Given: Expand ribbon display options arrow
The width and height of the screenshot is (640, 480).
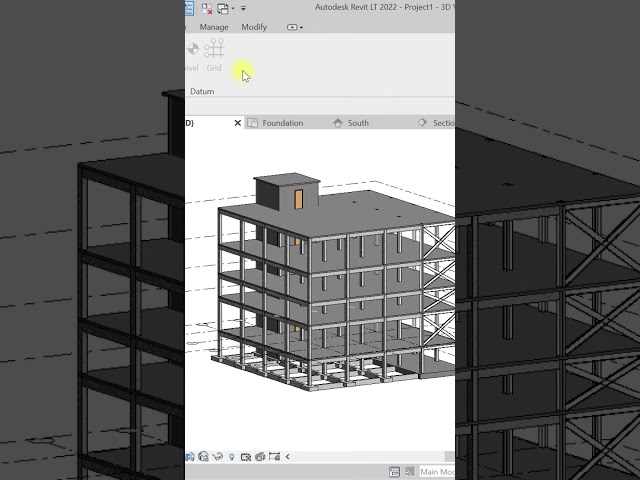Looking at the screenshot, I should point(302,27).
